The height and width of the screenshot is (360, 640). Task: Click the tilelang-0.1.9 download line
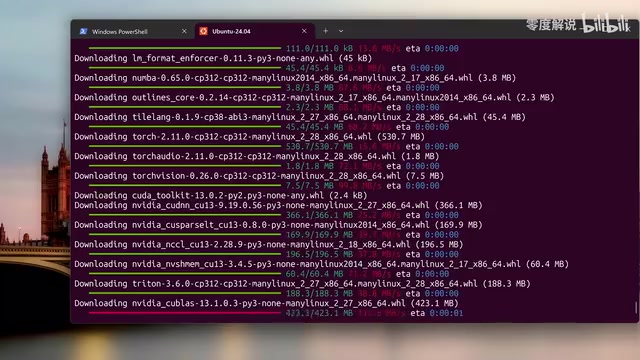point(300,117)
